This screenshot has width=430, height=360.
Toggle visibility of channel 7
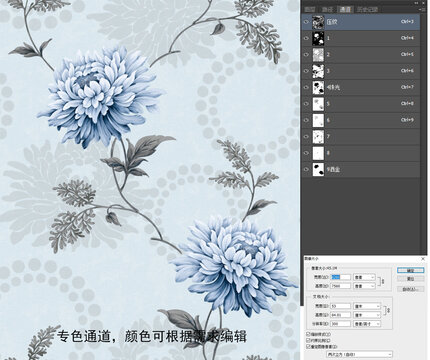click(x=306, y=136)
